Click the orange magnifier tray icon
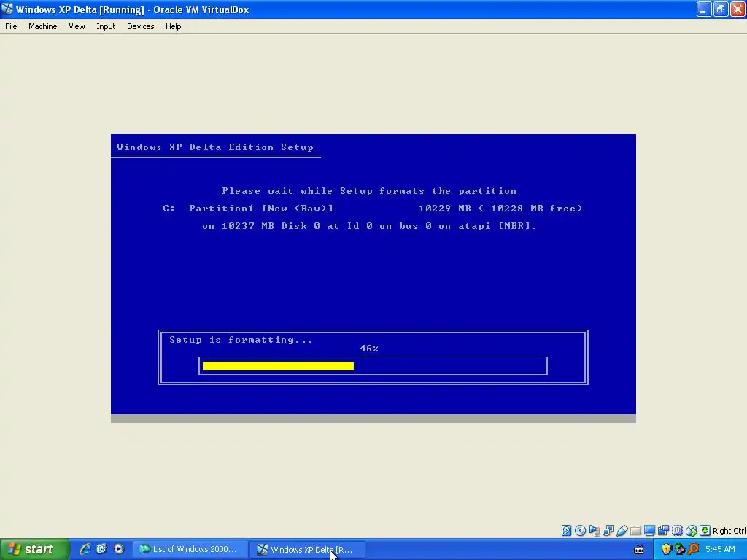This screenshot has height=560, width=747. (x=693, y=549)
